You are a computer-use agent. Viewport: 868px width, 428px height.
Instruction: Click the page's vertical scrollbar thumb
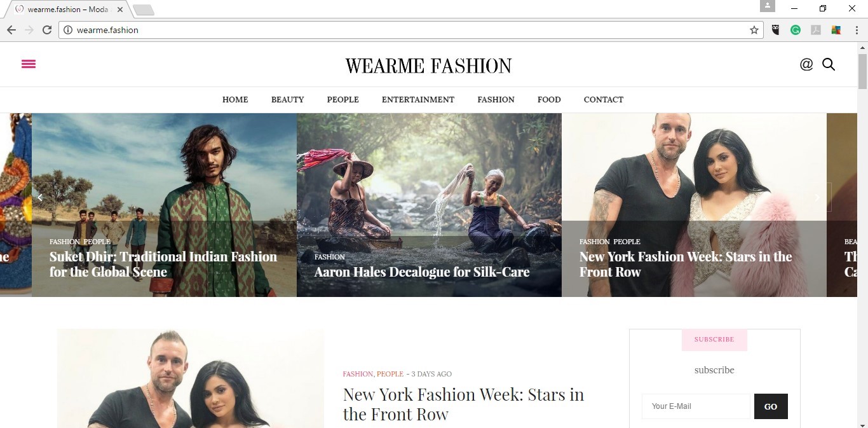[x=862, y=70]
